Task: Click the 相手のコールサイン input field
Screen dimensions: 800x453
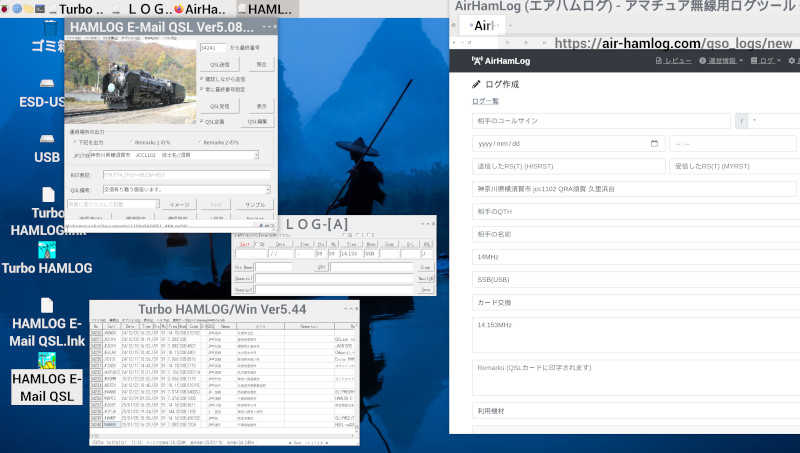Action: click(601, 120)
